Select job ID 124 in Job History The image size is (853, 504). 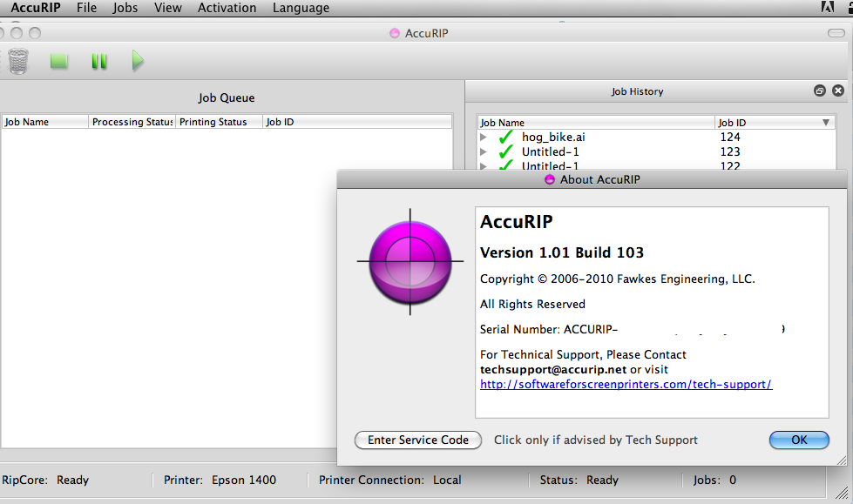[730, 137]
